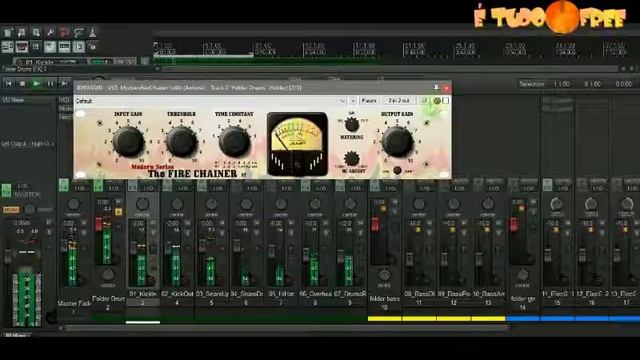Pin the Fire Chainer plugin window on top

pyautogui.click(x=436, y=88)
